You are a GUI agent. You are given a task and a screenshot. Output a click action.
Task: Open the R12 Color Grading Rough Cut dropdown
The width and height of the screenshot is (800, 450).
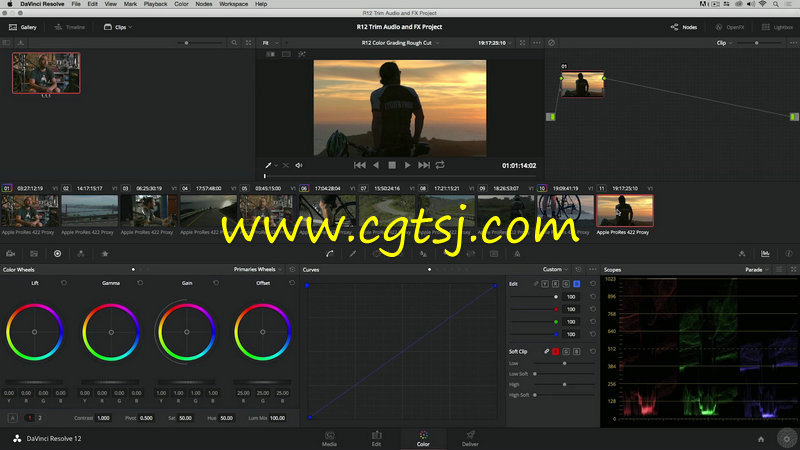coord(400,43)
